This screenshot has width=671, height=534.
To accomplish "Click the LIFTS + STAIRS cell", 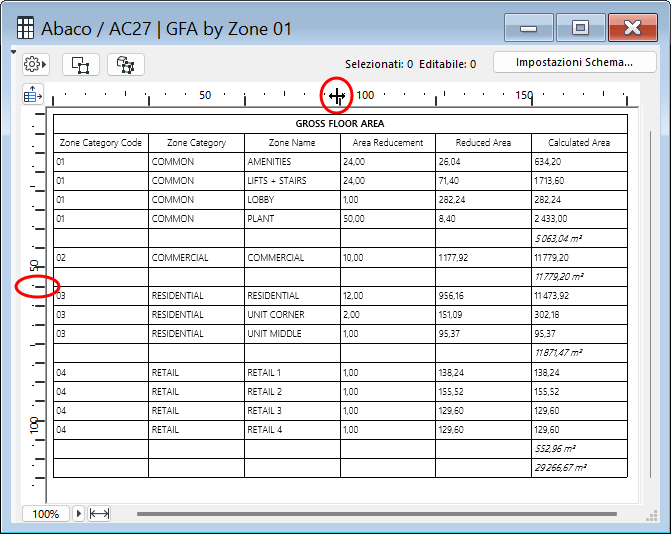I will pos(292,181).
